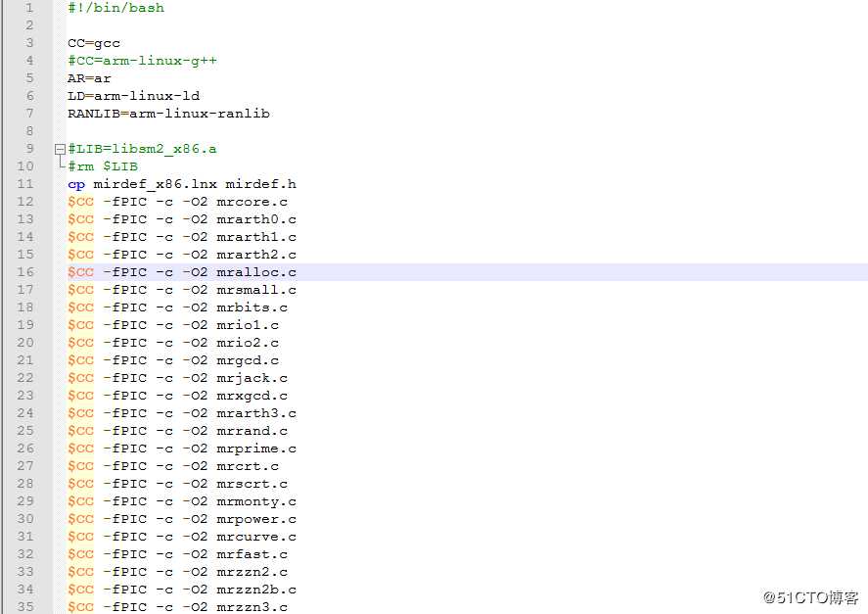Click the line compiling mrzzn3.c

click(x=177, y=607)
